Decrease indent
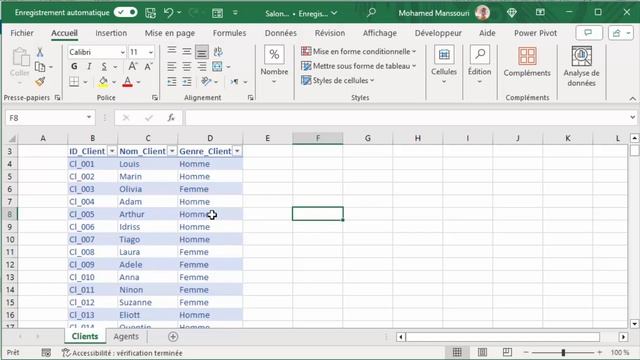Screen dimensions: 640x360 (x=172, y=82)
